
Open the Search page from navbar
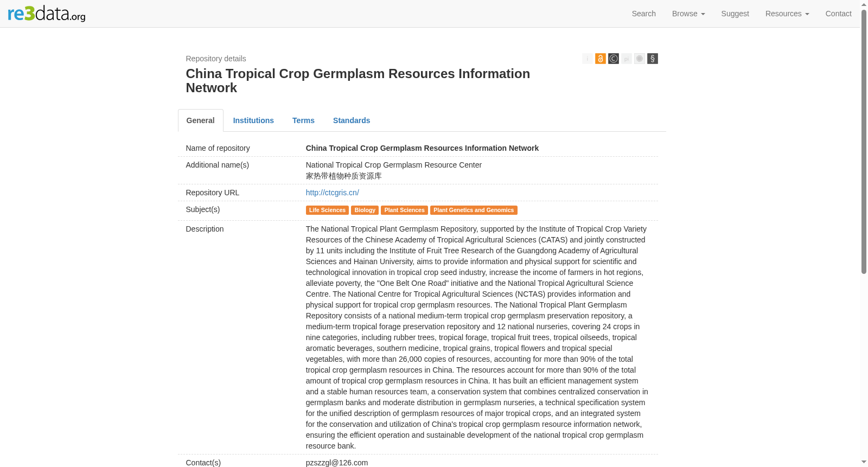click(643, 14)
